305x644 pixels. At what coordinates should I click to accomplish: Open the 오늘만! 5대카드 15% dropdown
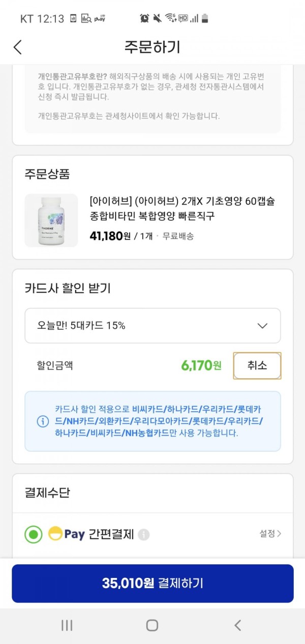point(152,325)
